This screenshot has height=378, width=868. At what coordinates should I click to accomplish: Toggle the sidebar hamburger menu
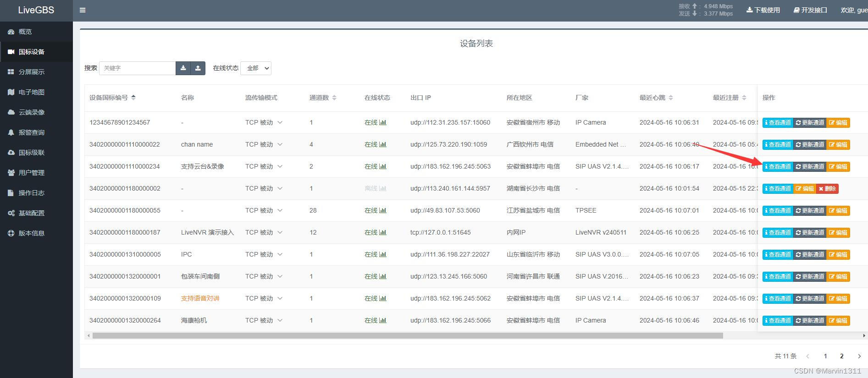83,10
